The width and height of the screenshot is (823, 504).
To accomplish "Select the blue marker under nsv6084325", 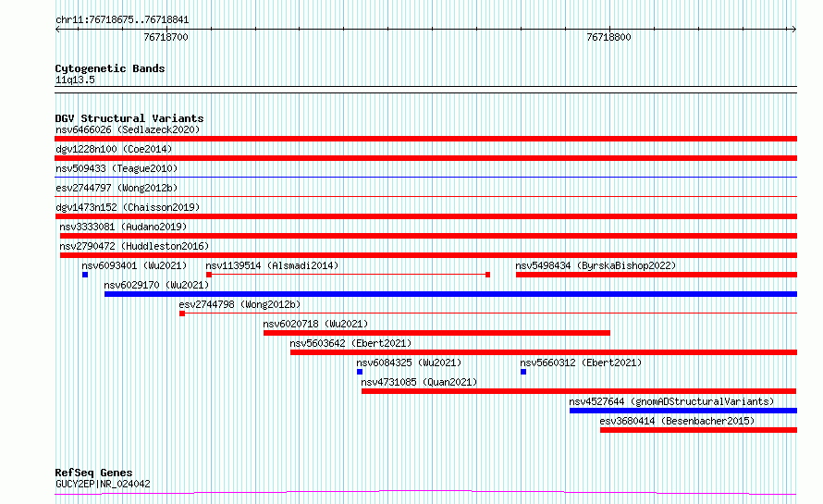I will [360, 372].
